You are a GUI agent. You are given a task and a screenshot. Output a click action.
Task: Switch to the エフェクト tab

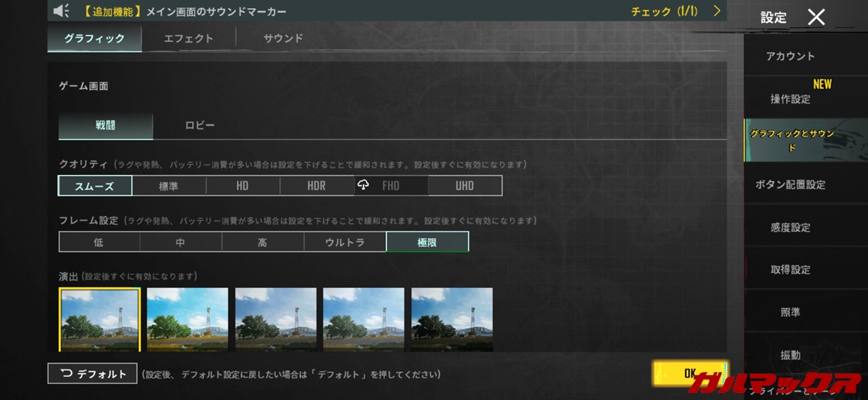click(189, 39)
